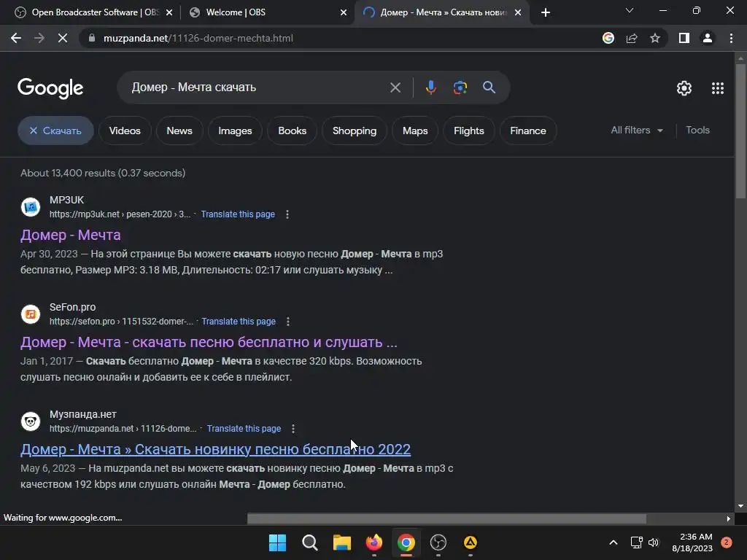This screenshot has width=747, height=560.
Task: Filter results by Maps
Action: [415, 131]
